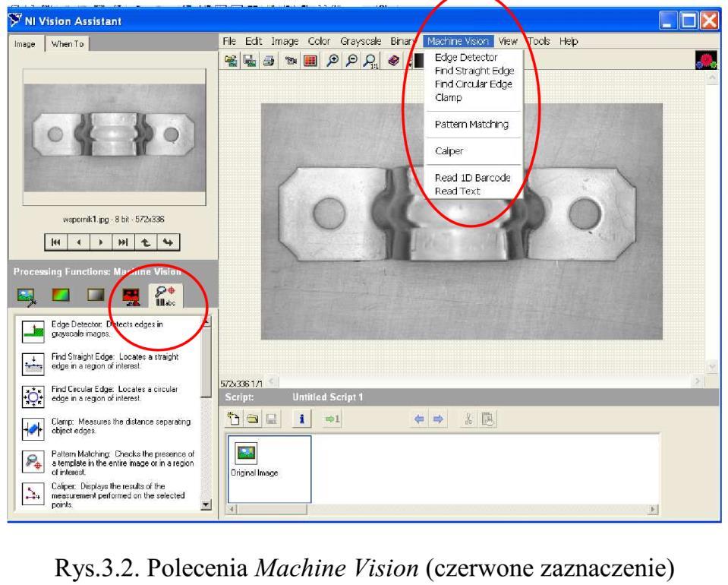Choose Caliper in the dropdown menu
Viewport: 728px width, 585px height.
coord(449,151)
